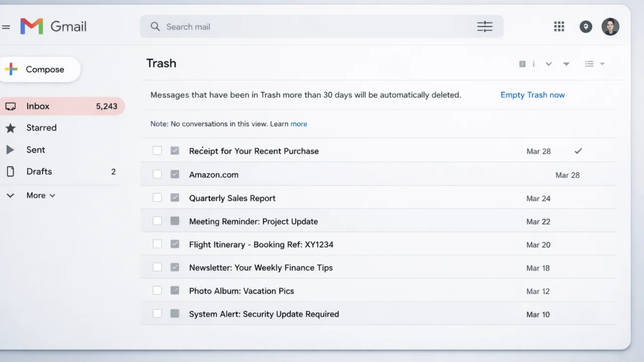Open the Google apps grid

click(559, 27)
